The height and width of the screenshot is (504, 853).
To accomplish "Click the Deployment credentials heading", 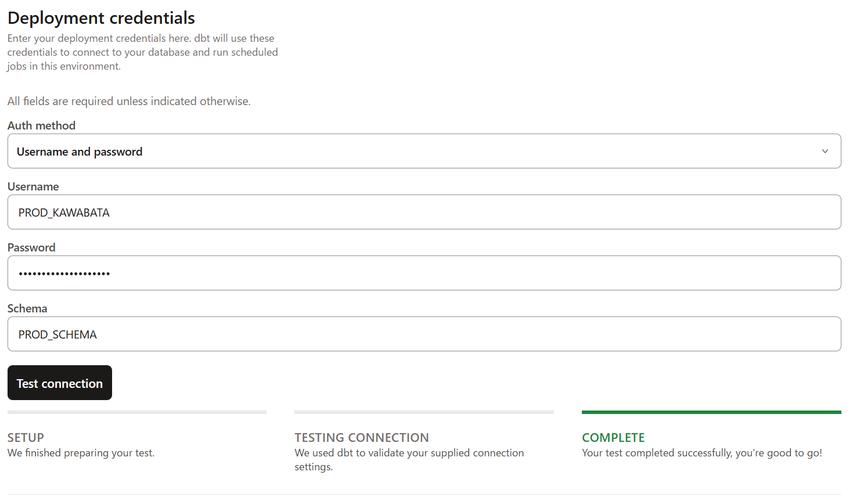I will pyautogui.click(x=101, y=18).
